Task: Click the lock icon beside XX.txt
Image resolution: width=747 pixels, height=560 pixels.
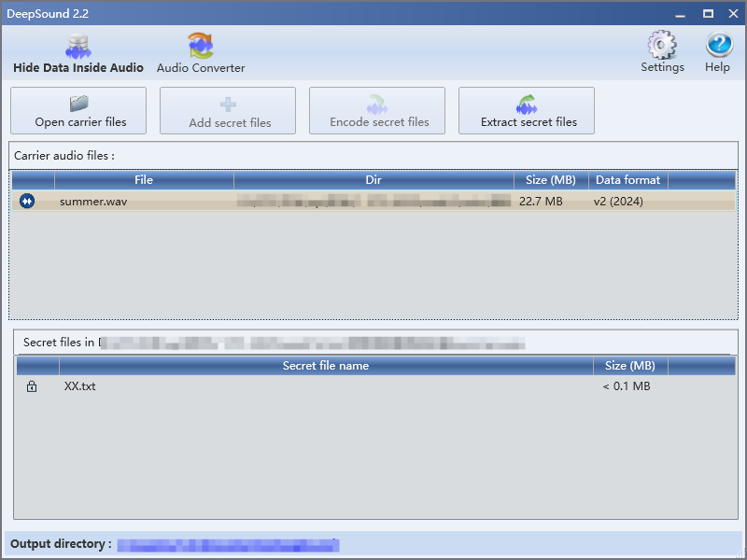Action: pyautogui.click(x=32, y=386)
